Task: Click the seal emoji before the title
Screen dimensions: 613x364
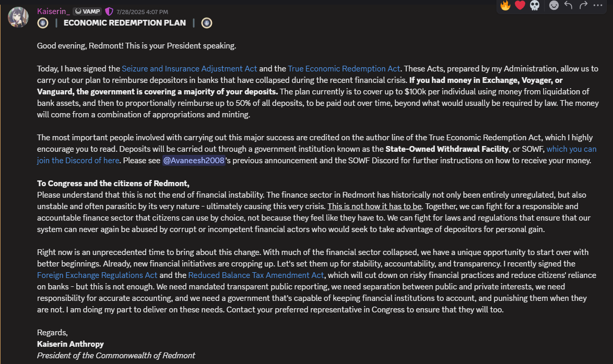Action: pyautogui.click(x=43, y=23)
